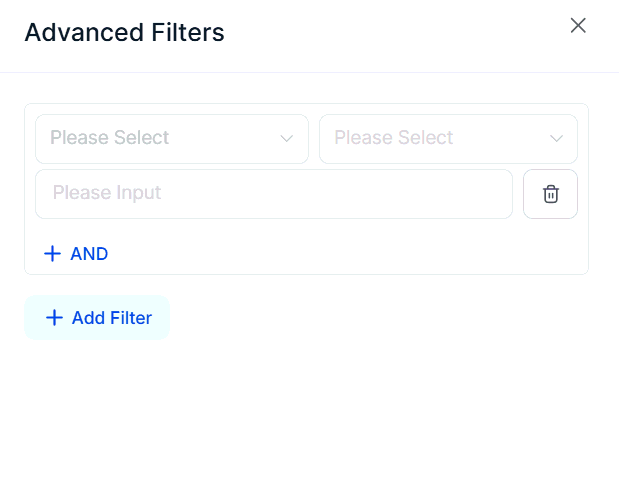
Task: Click the right dropdown's Please Select placeholder
Action: click(x=394, y=138)
